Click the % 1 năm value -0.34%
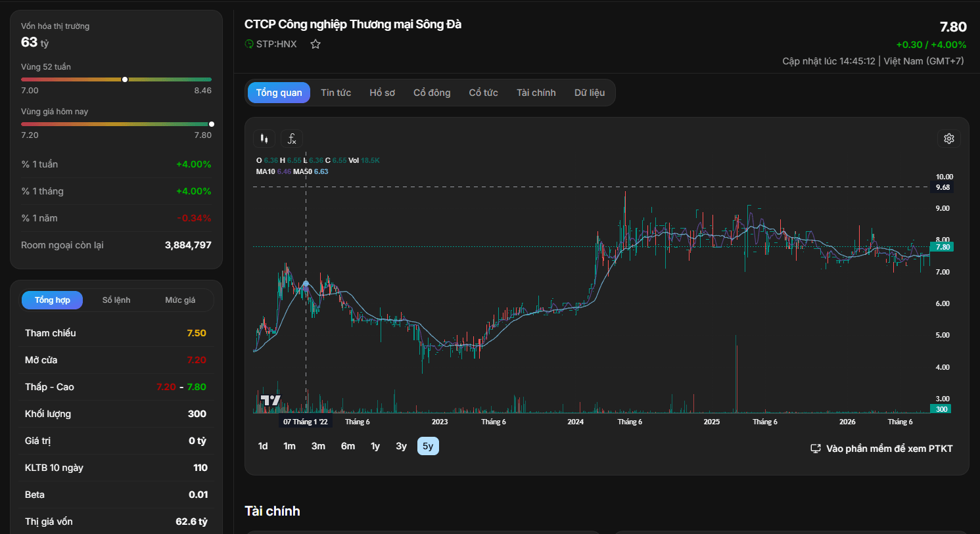This screenshot has height=534, width=980. click(x=194, y=218)
